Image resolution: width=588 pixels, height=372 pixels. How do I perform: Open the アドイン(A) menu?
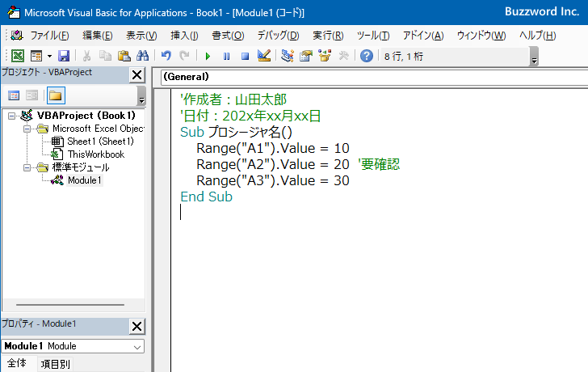tap(423, 36)
